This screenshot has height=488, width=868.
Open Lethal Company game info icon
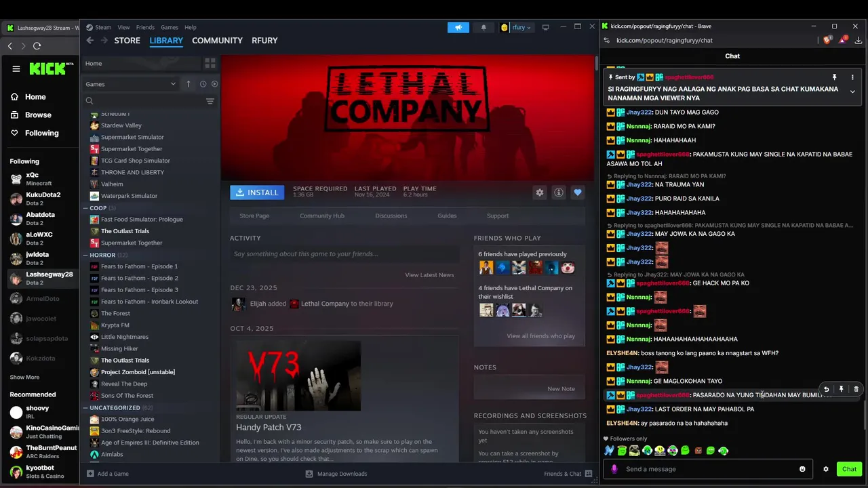[x=559, y=192]
